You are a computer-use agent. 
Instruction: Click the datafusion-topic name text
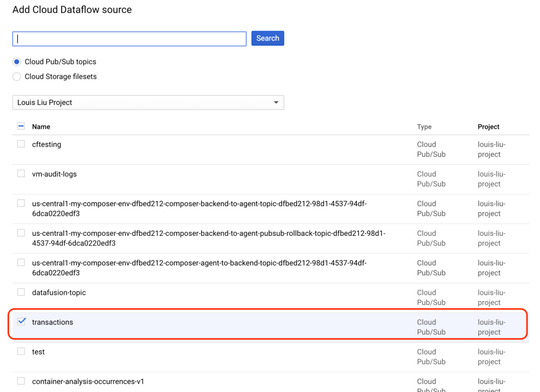tap(59, 293)
